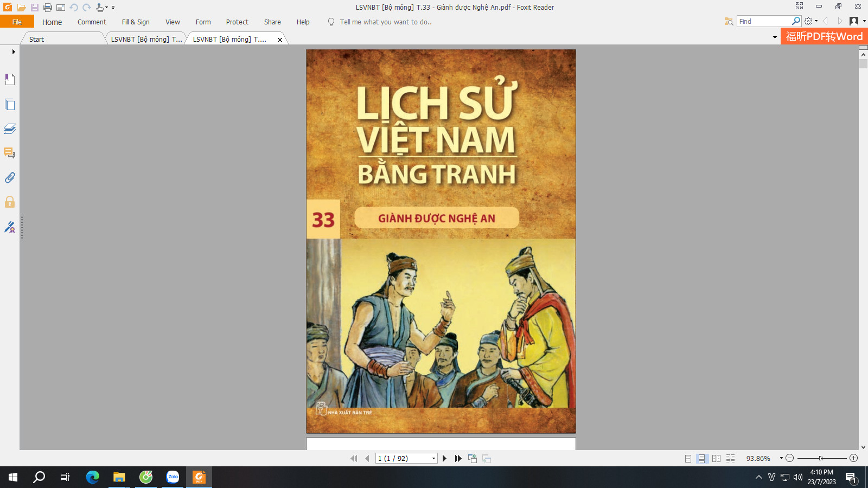Open the user account dropdown arrow
Image resolution: width=868 pixels, height=488 pixels.
pos(864,21)
